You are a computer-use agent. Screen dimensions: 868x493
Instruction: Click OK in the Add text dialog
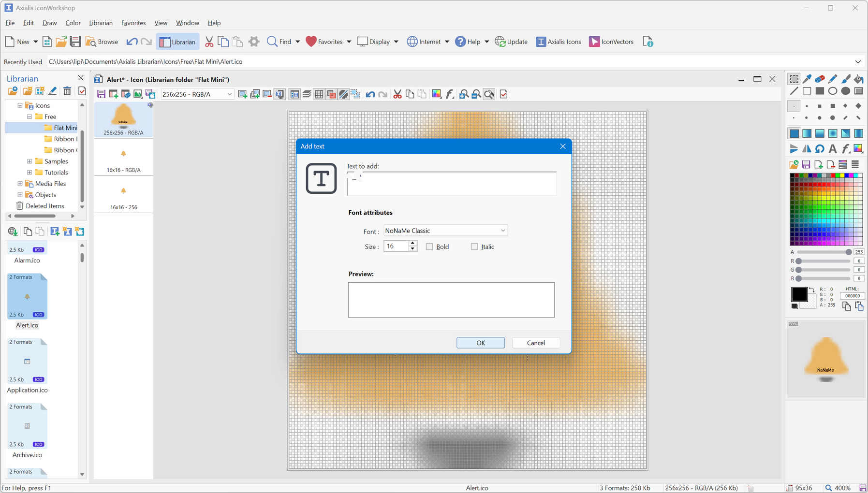pyautogui.click(x=481, y=343)
